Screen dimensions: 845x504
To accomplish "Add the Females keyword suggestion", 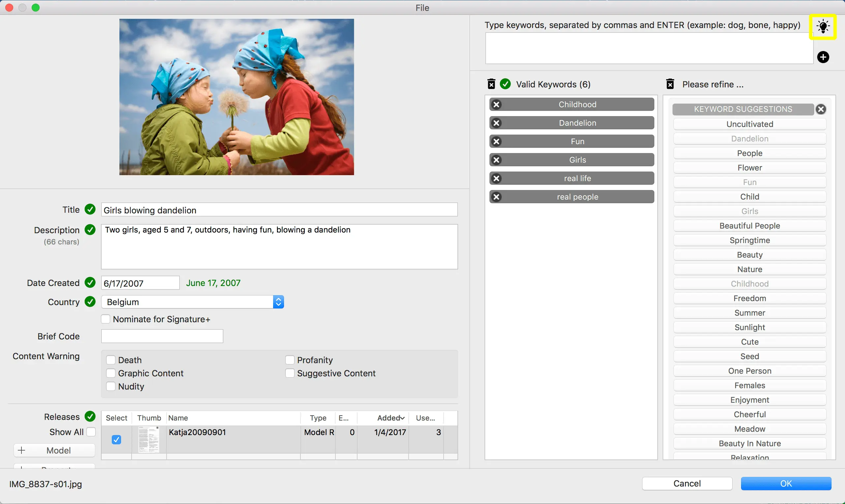I will pyautogui.click(x=750, y=386).
